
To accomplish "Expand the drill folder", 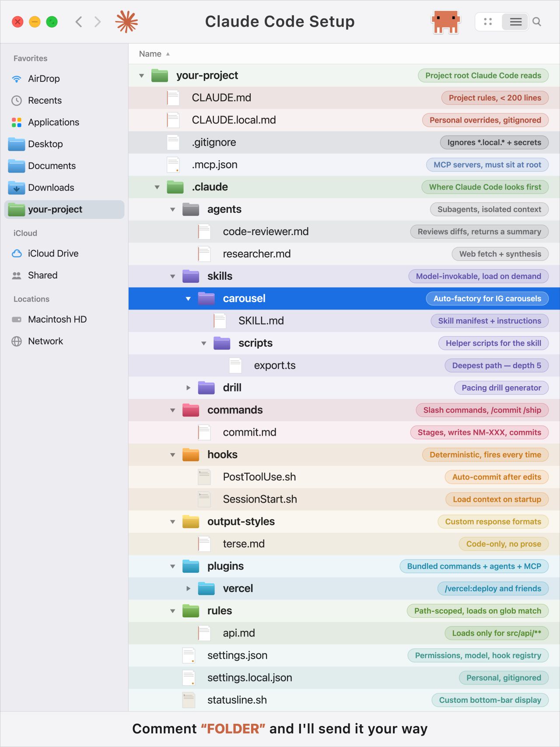I will click(188, 388).
